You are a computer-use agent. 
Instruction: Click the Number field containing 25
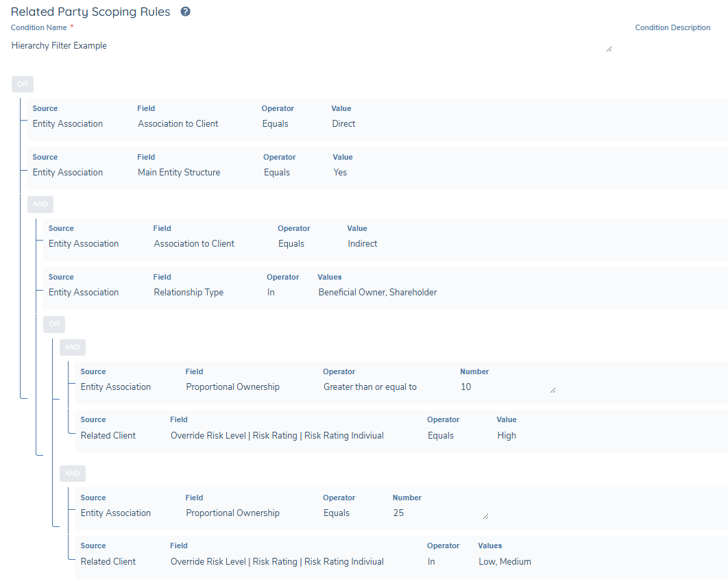coord(440,513)
